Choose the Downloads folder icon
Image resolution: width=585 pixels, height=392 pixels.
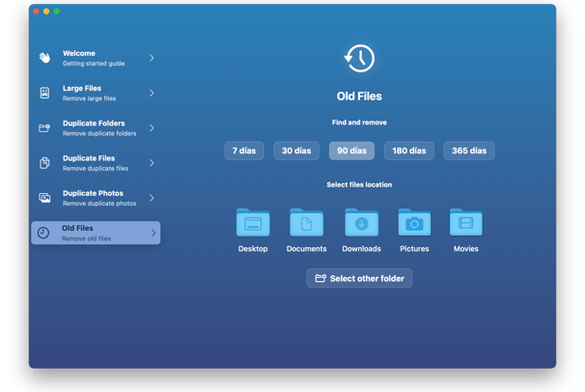point(361,222)
